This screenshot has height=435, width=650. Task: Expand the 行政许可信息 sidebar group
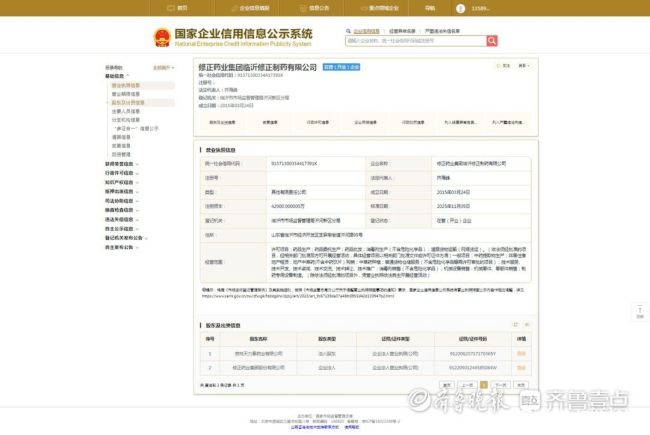click(122, 173)
